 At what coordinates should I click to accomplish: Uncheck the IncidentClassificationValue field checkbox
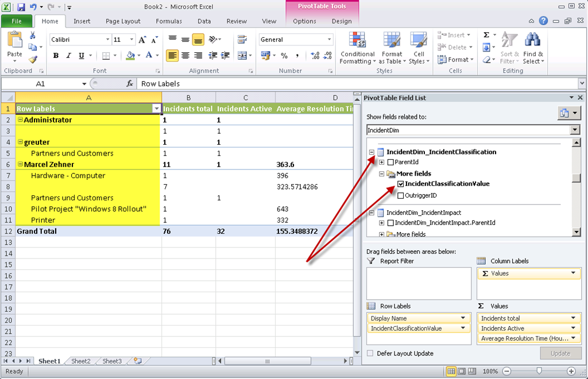tap(400, 184)
